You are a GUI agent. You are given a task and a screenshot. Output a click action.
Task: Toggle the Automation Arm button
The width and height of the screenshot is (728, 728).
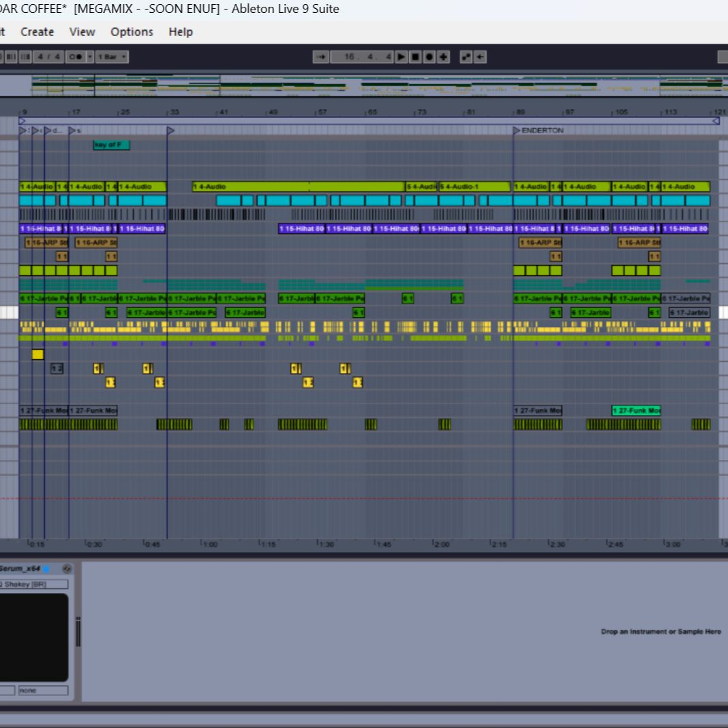tap(466, 57)
